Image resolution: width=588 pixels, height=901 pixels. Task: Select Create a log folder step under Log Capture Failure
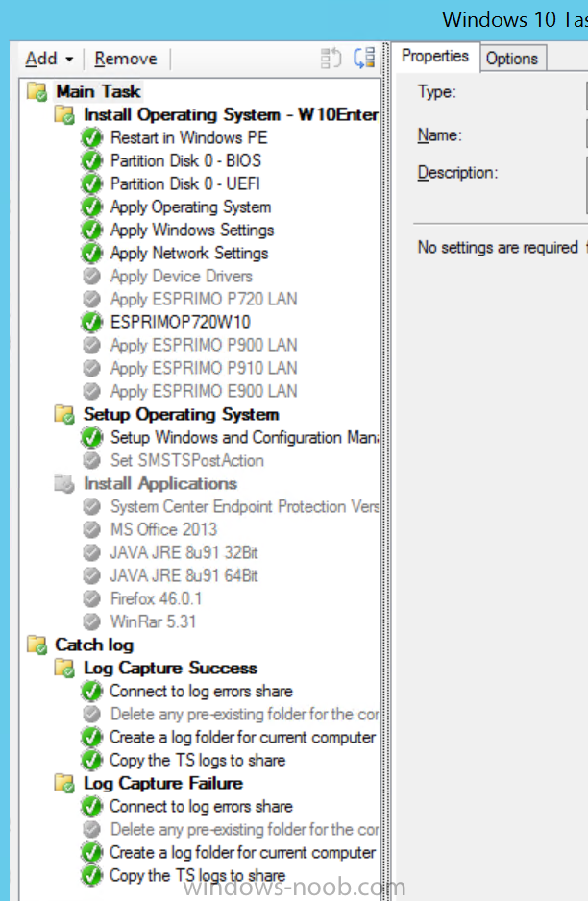[242, 852]
